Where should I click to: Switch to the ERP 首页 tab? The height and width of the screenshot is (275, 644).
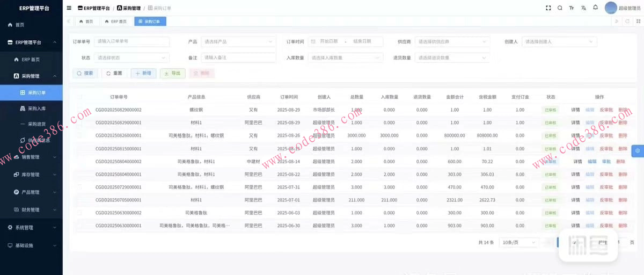click(x=116, y=21)
